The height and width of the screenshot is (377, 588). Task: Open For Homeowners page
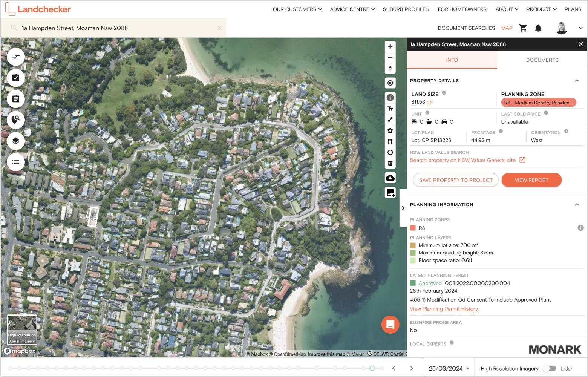[462, 9]
